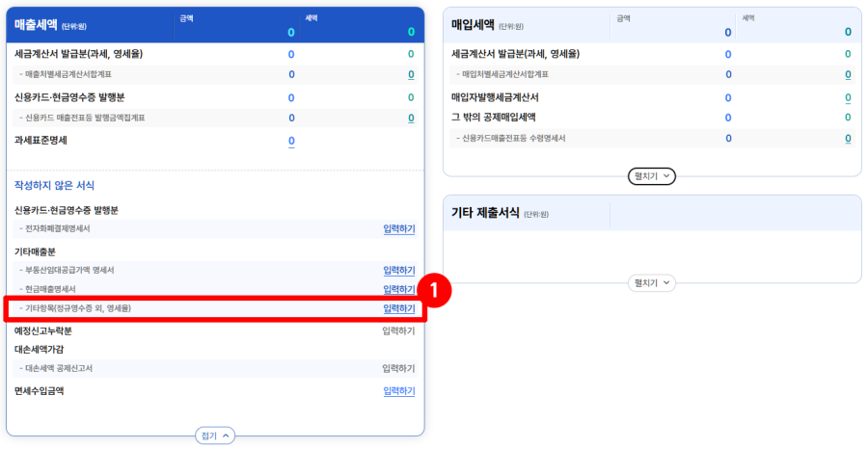Click 입력하기 for 대손세액 공제신고서
The width and height of the screenshot is (868, 449).
(398, 367)
